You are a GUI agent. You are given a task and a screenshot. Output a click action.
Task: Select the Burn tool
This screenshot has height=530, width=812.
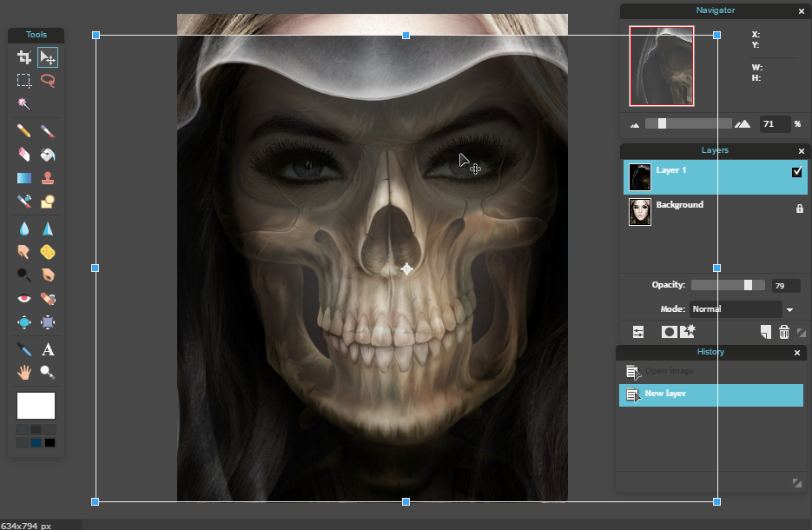pos(48,275)
